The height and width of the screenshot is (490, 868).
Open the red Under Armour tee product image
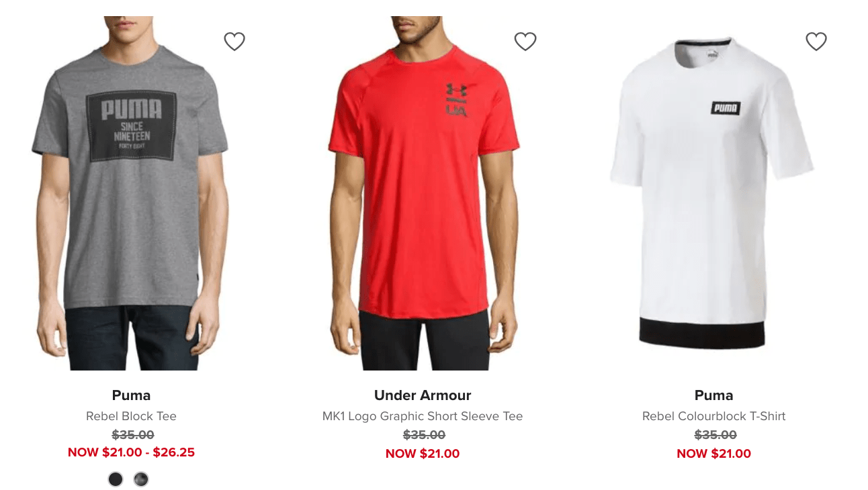423,193
